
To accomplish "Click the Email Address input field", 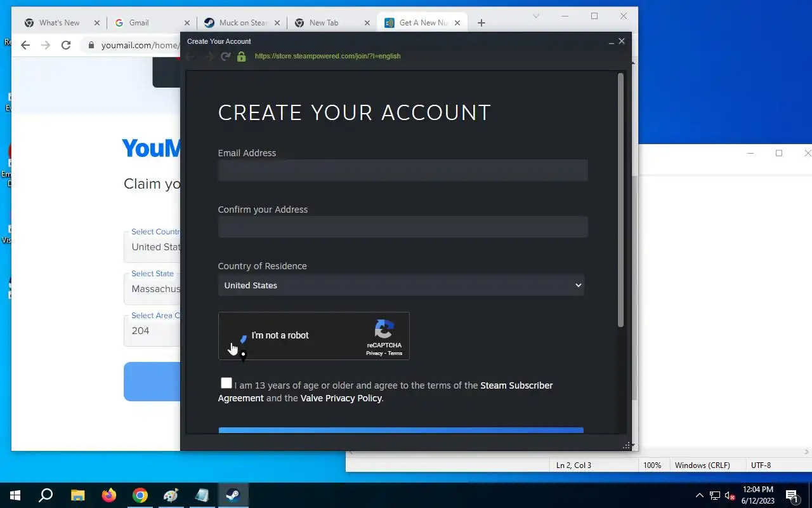I will pyautogui.click(x=403, y=170).
